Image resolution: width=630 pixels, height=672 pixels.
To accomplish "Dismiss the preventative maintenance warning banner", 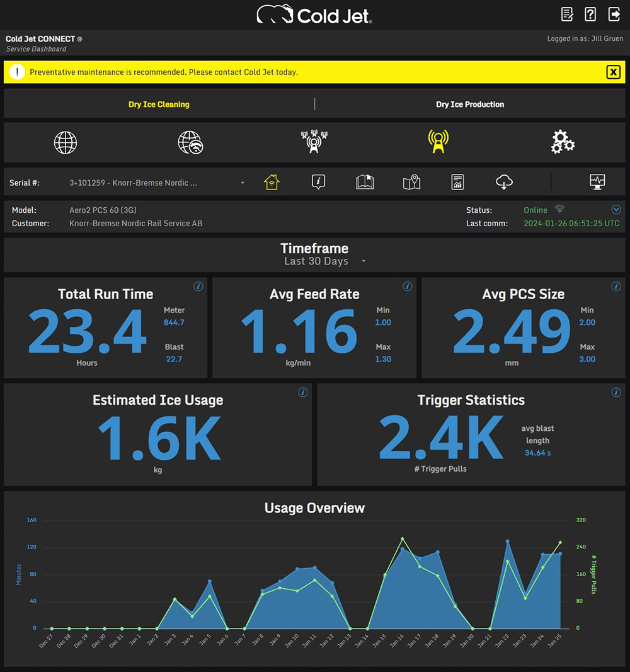I will coord(613,72).
